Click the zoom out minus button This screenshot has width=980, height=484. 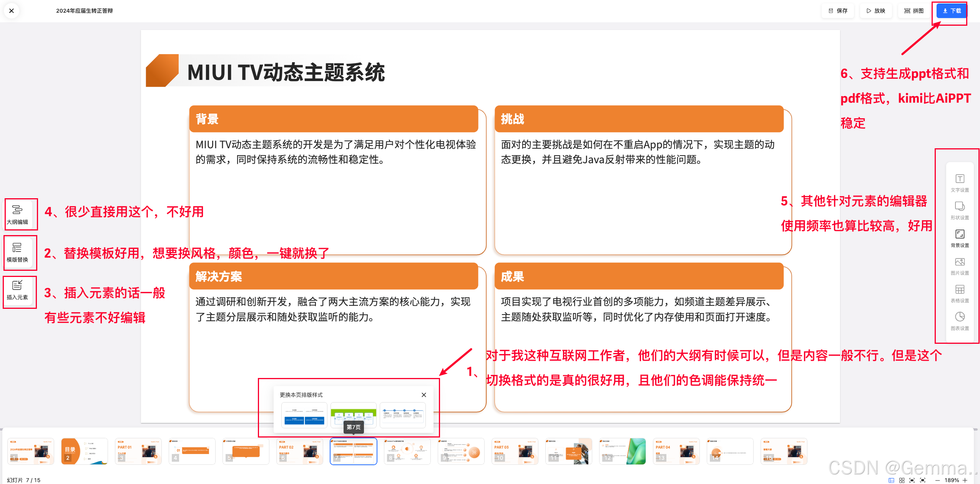[937, 480]
